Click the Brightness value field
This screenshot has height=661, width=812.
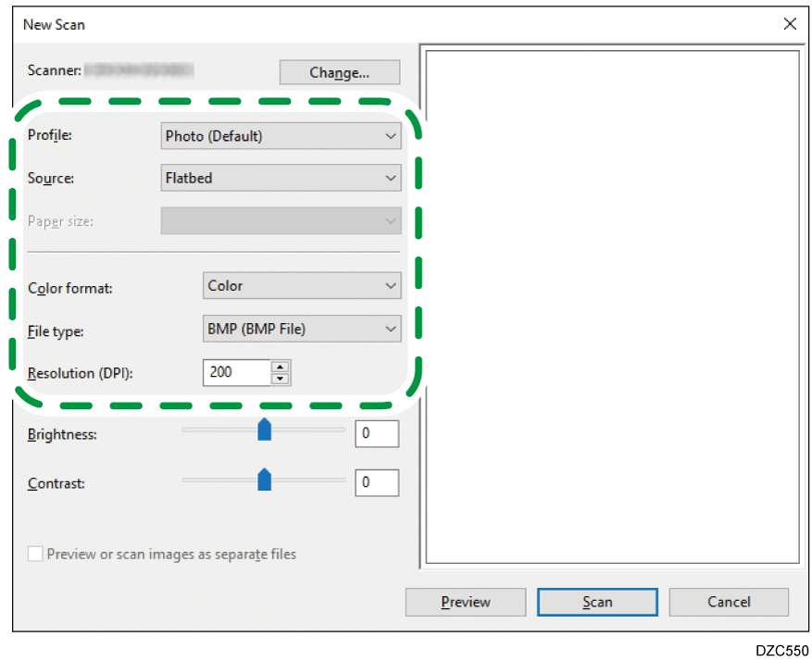[x=376, y=433]
